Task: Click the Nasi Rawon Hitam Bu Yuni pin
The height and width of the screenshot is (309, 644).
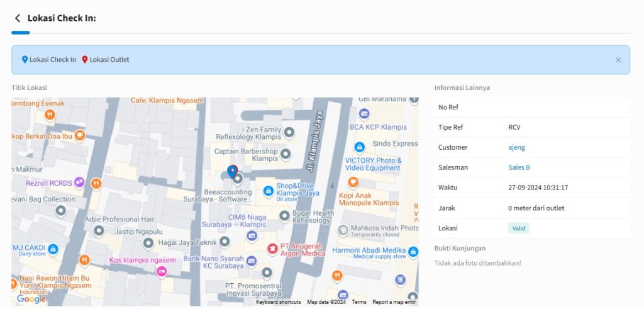Action: coord(14,284)
